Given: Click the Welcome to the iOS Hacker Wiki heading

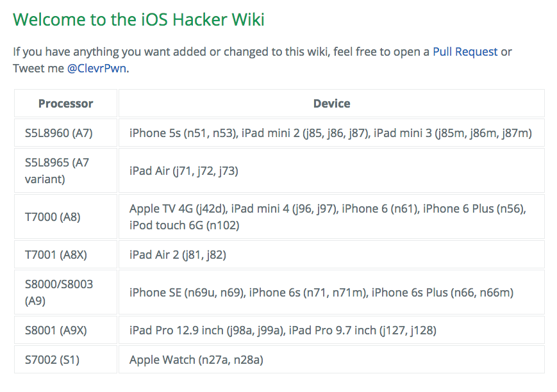Looking at the screenshot, I should (138, 20).
